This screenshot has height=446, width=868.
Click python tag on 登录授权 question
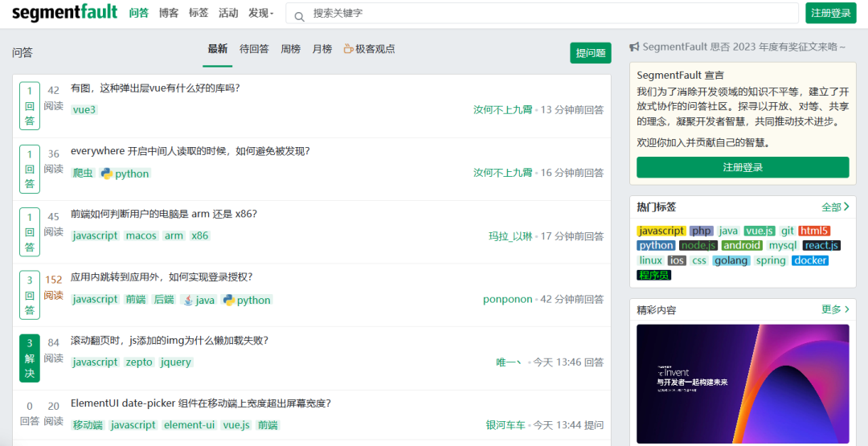[x=247, y=300]
